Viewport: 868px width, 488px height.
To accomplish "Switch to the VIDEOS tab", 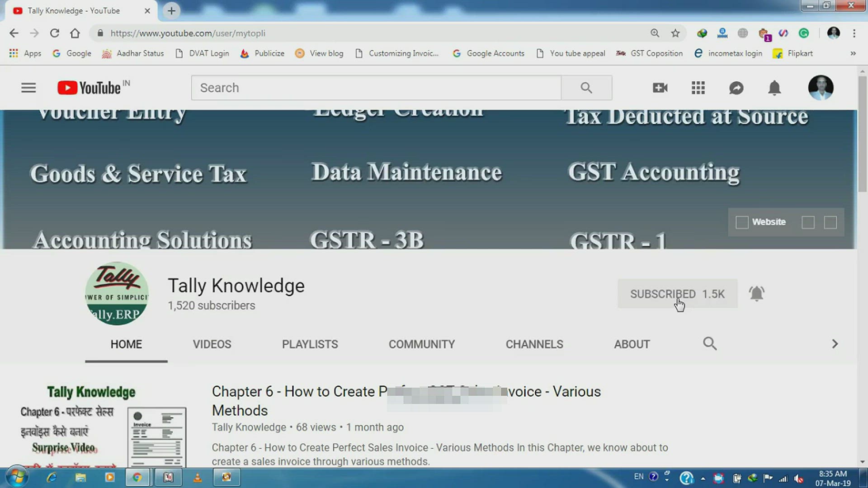I will coord(212,344).
